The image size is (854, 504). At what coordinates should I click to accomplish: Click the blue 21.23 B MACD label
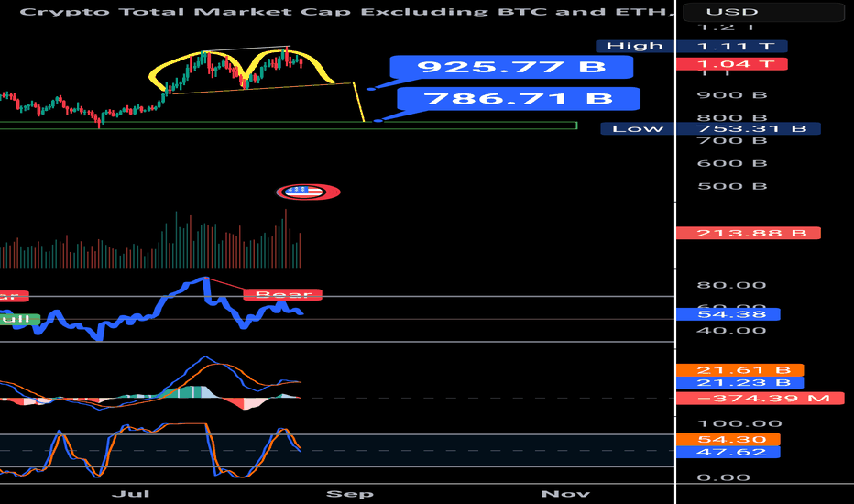[739, 383]
